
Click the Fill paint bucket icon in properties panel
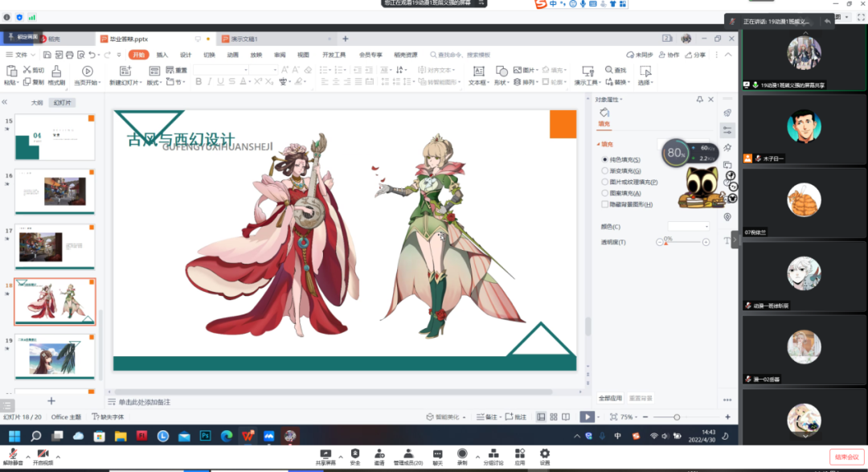pos(604,113)
